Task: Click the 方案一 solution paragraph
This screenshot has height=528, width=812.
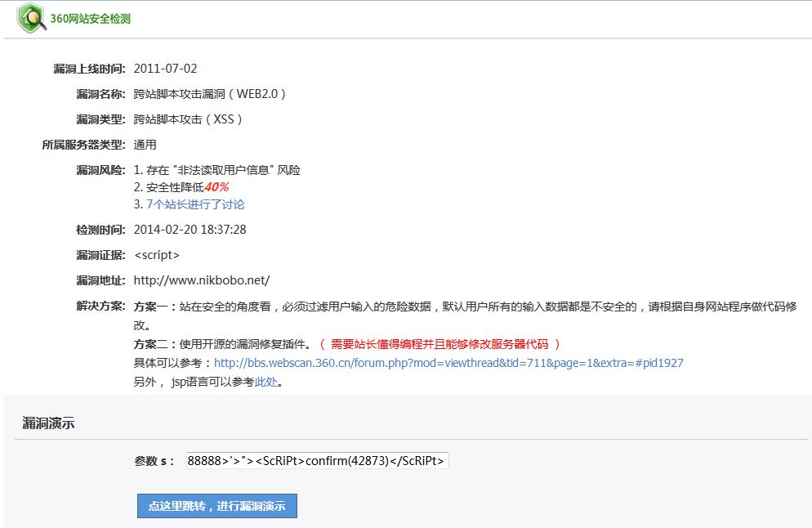Action: [x=465, y=316]
